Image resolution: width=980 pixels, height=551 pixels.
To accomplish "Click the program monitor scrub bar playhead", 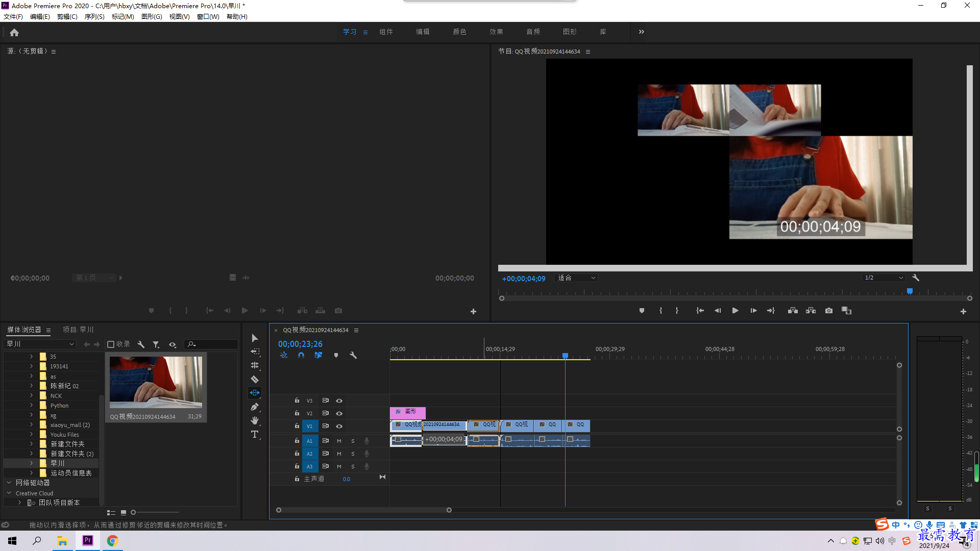I will pos(910,291).
